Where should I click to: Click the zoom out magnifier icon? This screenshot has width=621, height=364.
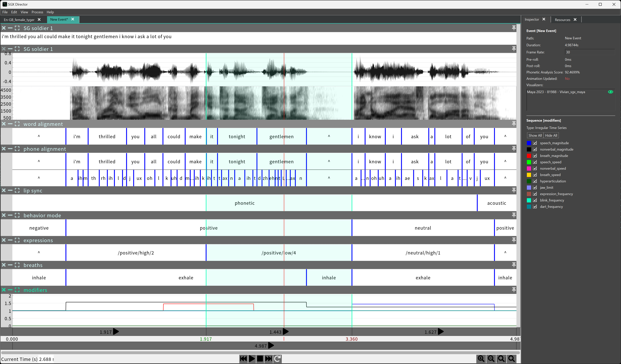click(491, 359)
